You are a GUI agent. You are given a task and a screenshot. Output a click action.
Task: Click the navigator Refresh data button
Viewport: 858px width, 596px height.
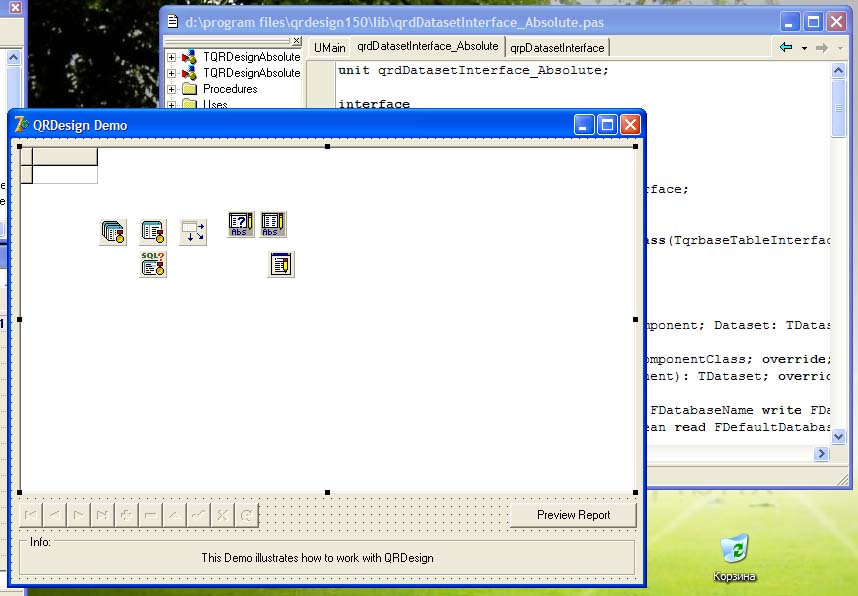[x=247, y=515]
